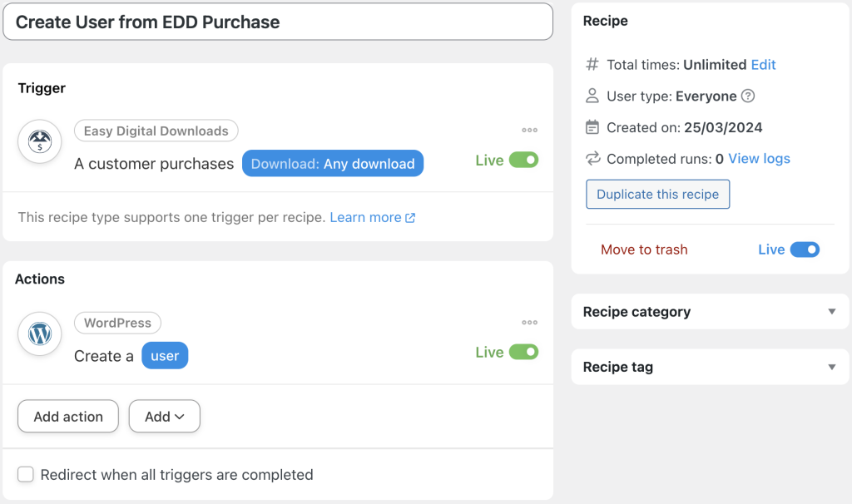Click the person icon next to User type
Screen dimensions: 852x504
tap(592, 96)
